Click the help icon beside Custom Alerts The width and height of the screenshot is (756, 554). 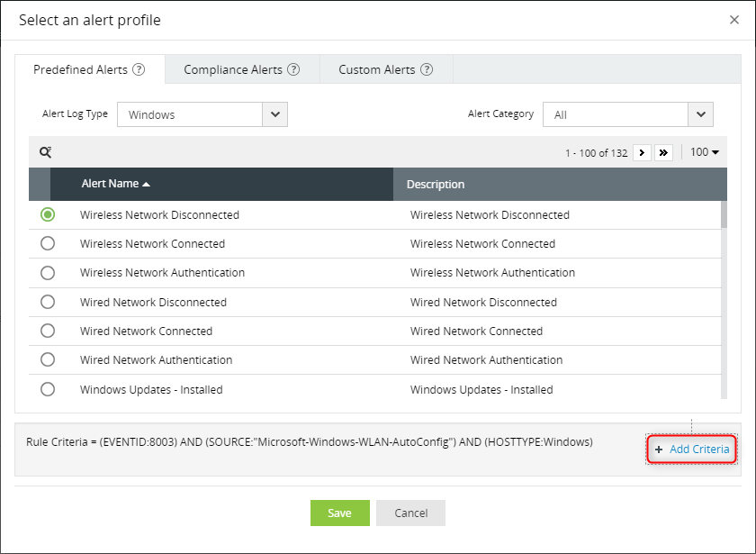[x=427, y=69]
